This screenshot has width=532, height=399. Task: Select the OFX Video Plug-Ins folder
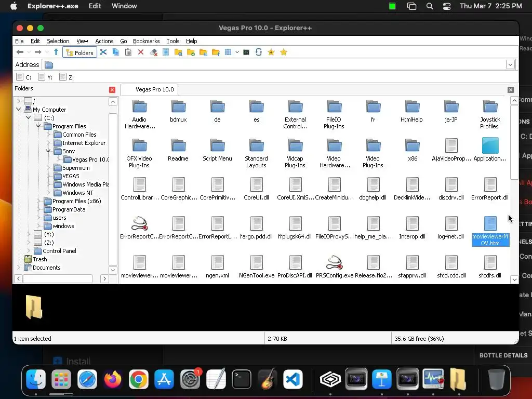pos(139,153)
